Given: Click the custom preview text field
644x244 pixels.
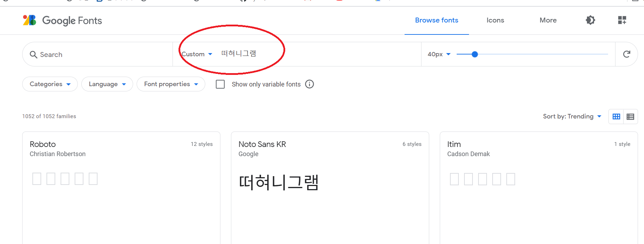Looking at the screenshot, I should [x=319, y=54].
